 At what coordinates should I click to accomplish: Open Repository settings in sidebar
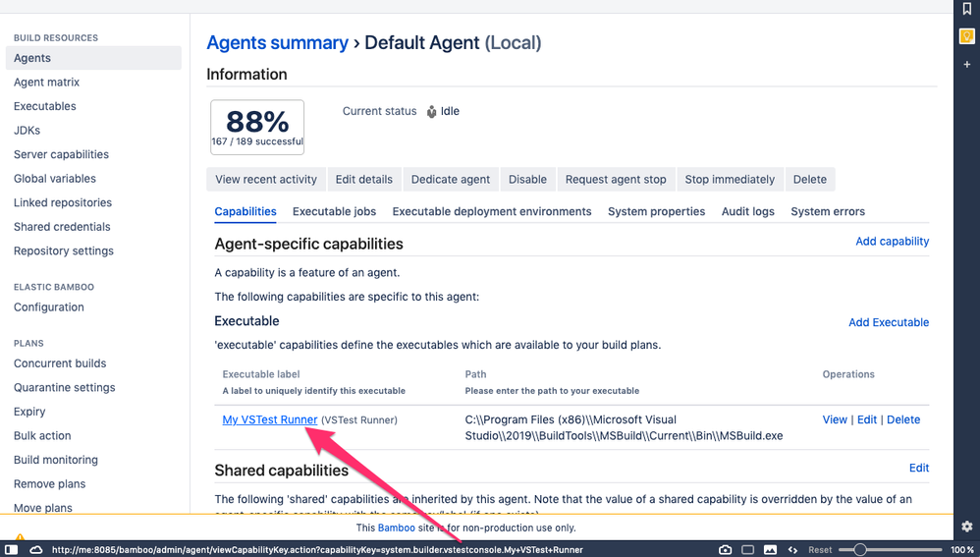coord(64,251)
